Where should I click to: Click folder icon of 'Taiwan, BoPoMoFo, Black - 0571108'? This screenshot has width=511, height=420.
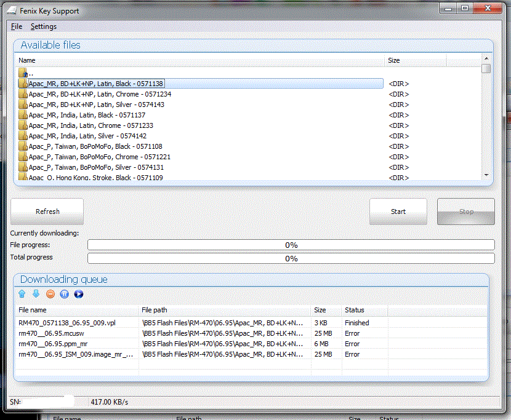[23, 146]
